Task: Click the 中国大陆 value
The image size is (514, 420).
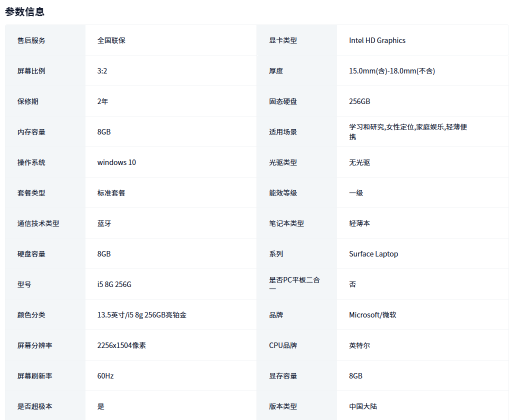Action: point(363,406)
